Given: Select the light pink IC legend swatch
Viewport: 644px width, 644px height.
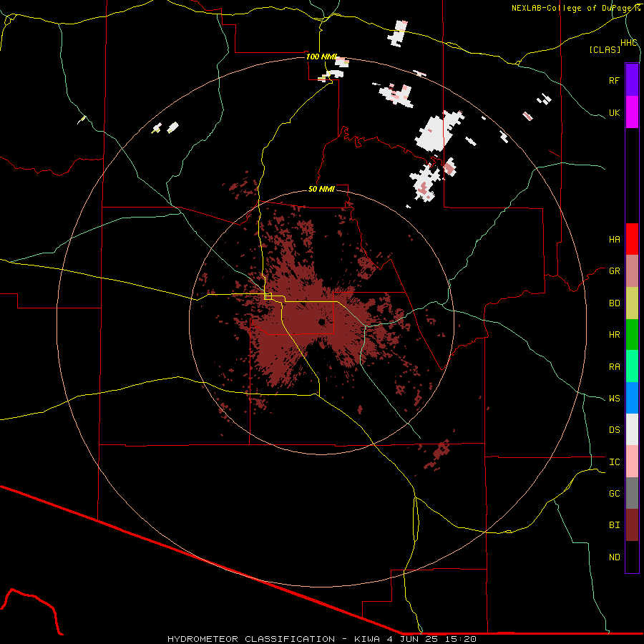Looking at the screenshot, I should click(632, 462).
